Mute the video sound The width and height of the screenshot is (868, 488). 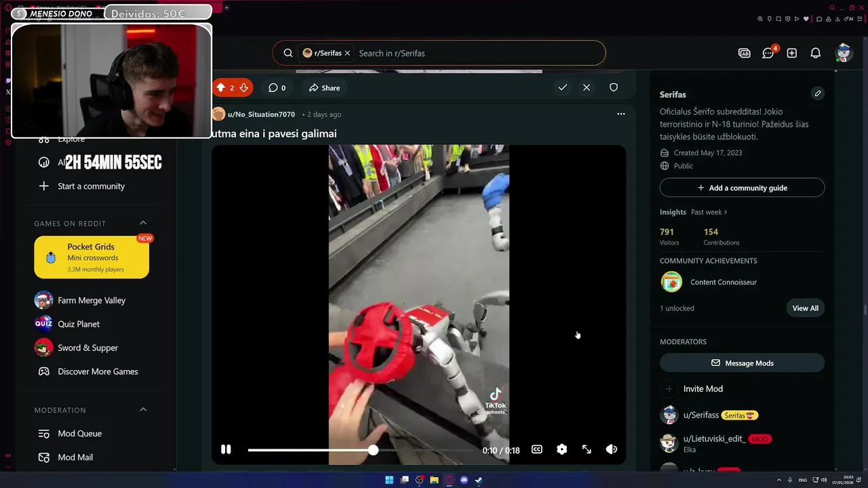(x=612, y=449)
